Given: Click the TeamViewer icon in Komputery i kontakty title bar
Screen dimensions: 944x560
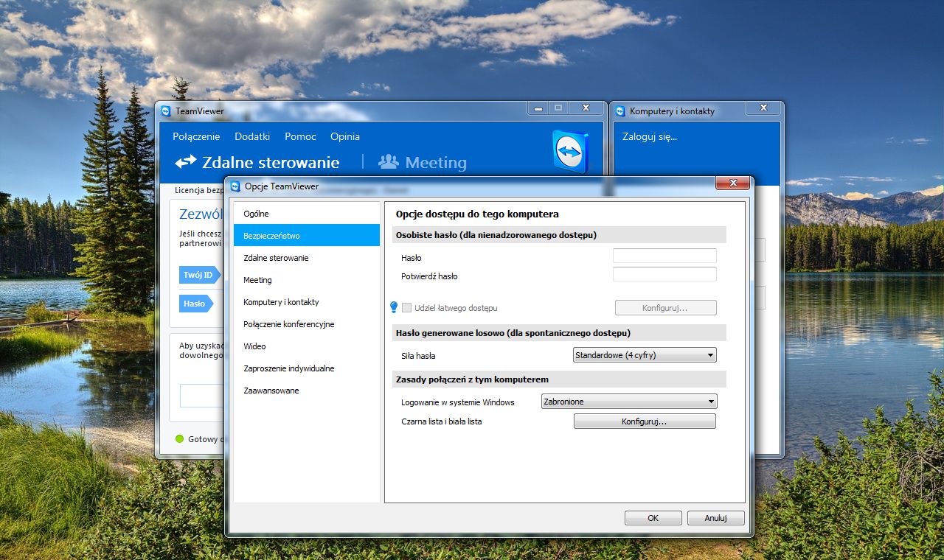Looking at the screenshot, I should [620, 111].
